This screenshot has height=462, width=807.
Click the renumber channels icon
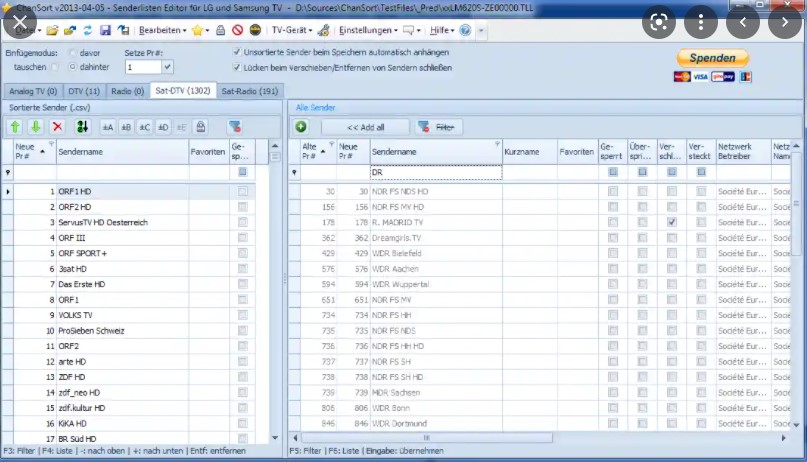[x=82, y=127]
